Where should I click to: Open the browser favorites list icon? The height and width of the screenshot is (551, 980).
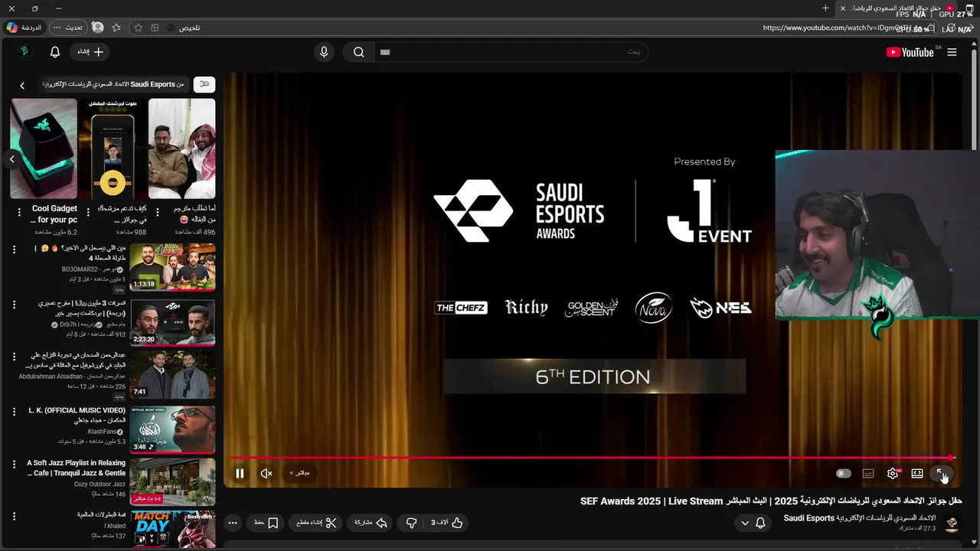point(116,28)
